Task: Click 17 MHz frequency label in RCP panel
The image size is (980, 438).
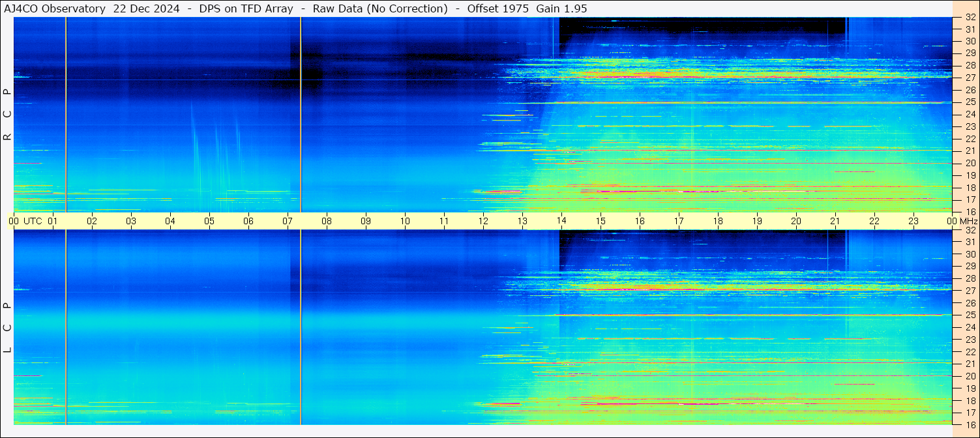Action: tap(970, 199)
